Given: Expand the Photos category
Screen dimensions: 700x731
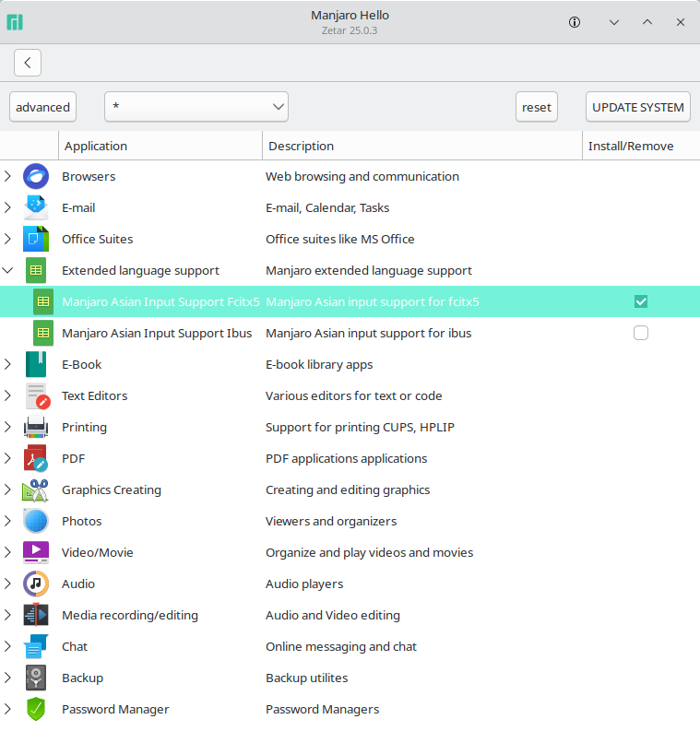Looking at the screenshot, I should point(8,521).
